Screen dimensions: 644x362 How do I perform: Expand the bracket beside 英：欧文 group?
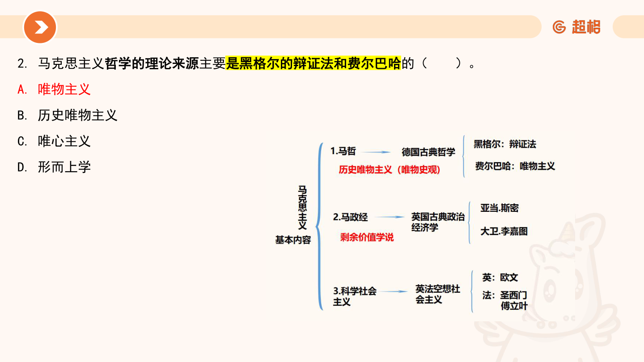pos(472,290)
